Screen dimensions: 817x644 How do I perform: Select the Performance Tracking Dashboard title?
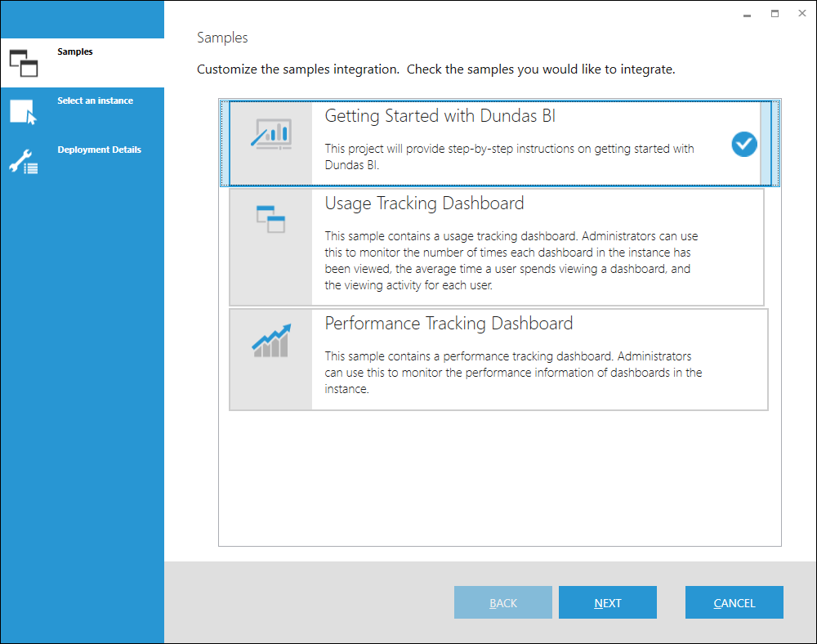click(449, 324)
